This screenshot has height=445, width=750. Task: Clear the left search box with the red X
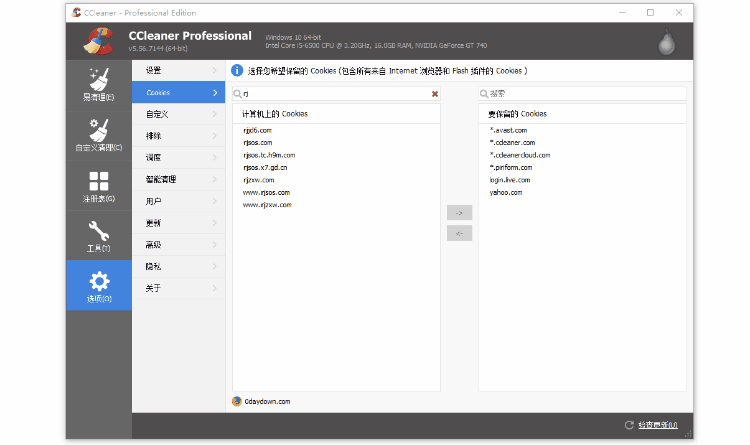tap(435, 94)
